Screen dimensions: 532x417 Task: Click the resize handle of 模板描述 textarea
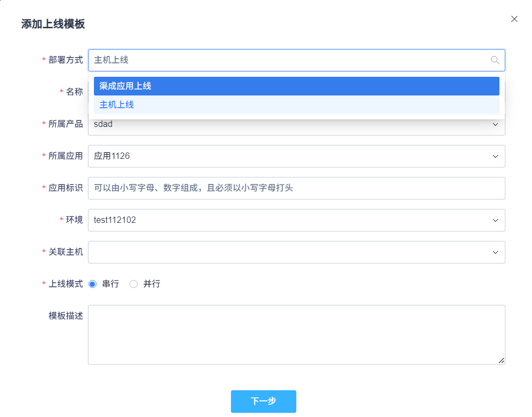coord(501,360)
